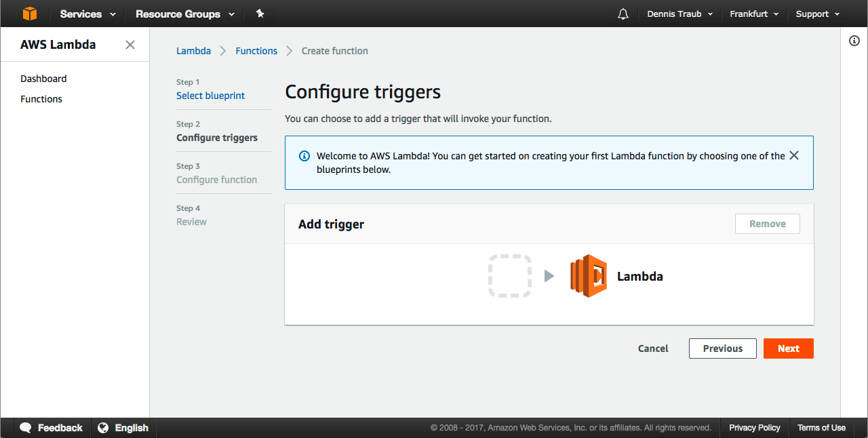
Task: Click the empty dashed trigger placeholder box
Action: pos(509,276)
